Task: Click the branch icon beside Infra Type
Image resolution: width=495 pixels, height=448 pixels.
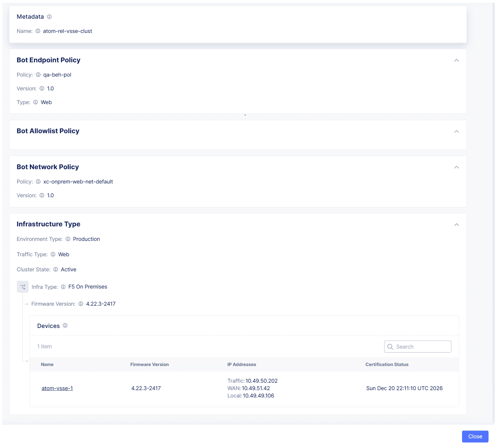Action: coord(22,286)
